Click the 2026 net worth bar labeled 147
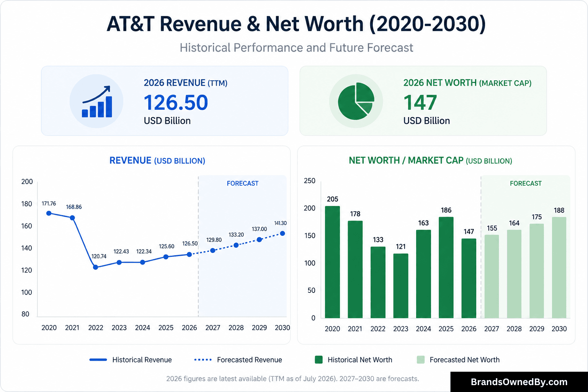Screen dimensions: 588x392 (469, 278)
